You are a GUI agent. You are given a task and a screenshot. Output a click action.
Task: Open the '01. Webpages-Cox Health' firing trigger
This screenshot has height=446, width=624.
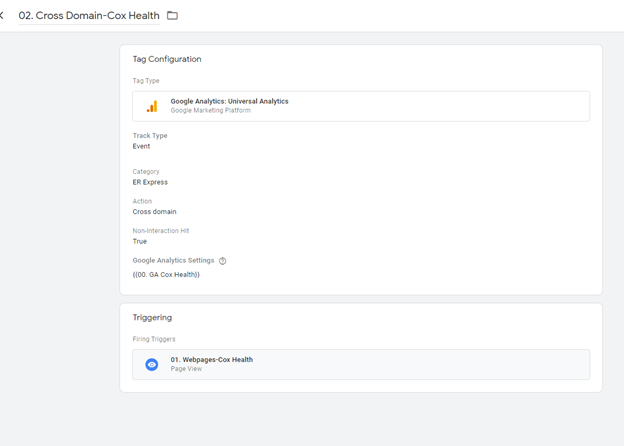coord(361,364)
